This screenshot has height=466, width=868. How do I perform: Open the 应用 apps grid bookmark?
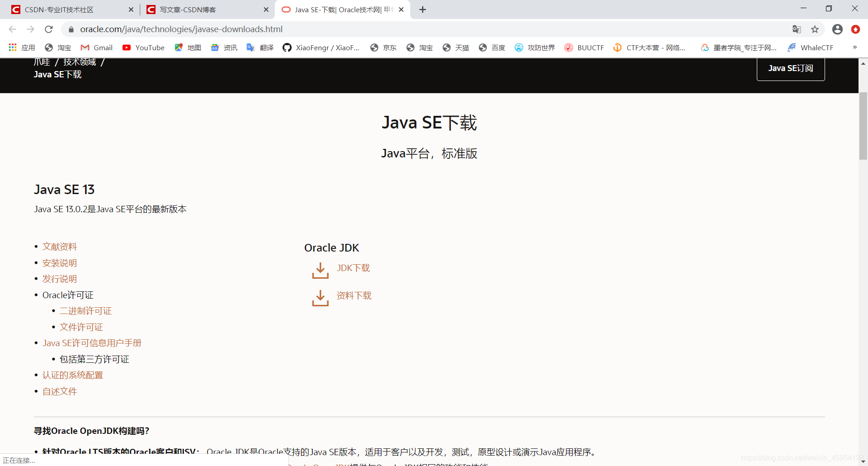[22, 48]
